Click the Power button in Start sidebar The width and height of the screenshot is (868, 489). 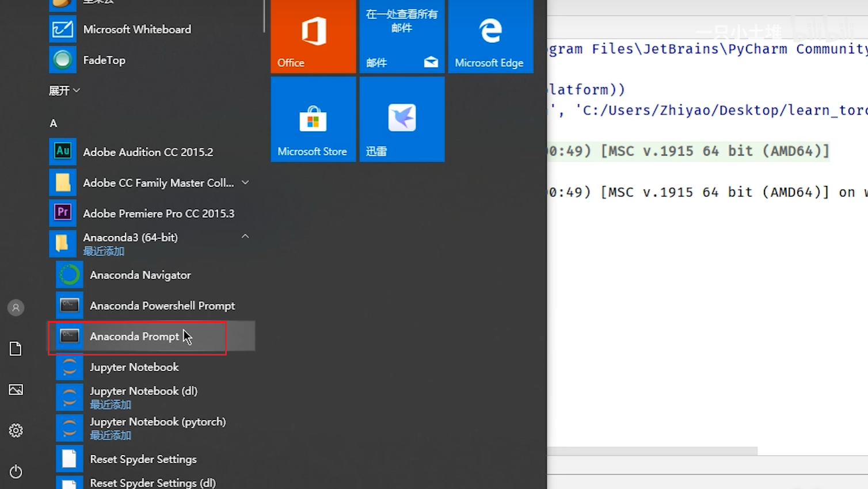pos(16,472)
